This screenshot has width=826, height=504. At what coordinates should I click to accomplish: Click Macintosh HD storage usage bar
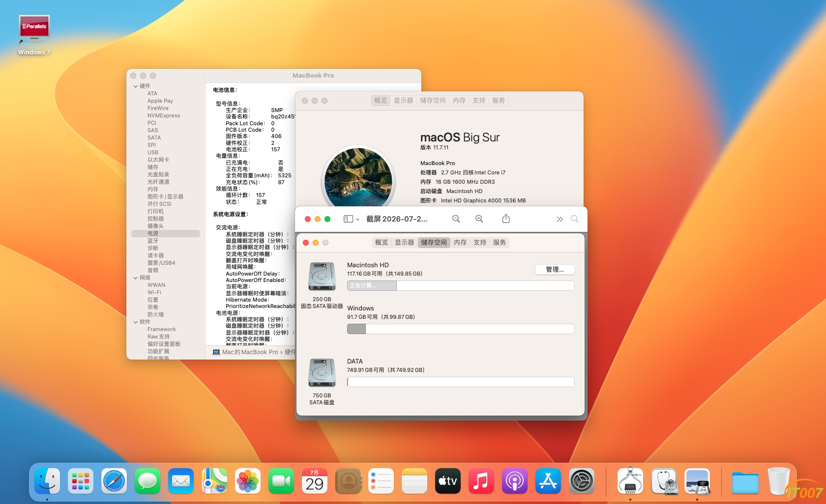[461, 286]
